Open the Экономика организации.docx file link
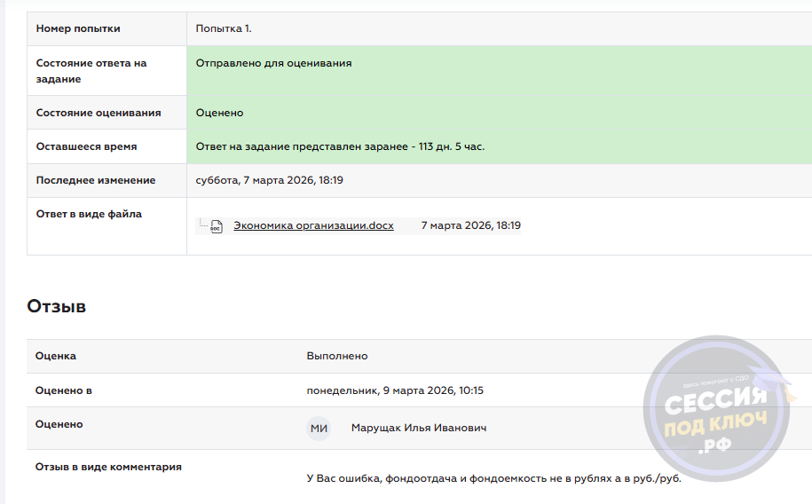This screenshot has height=504, width=812. tap(313, 225)
